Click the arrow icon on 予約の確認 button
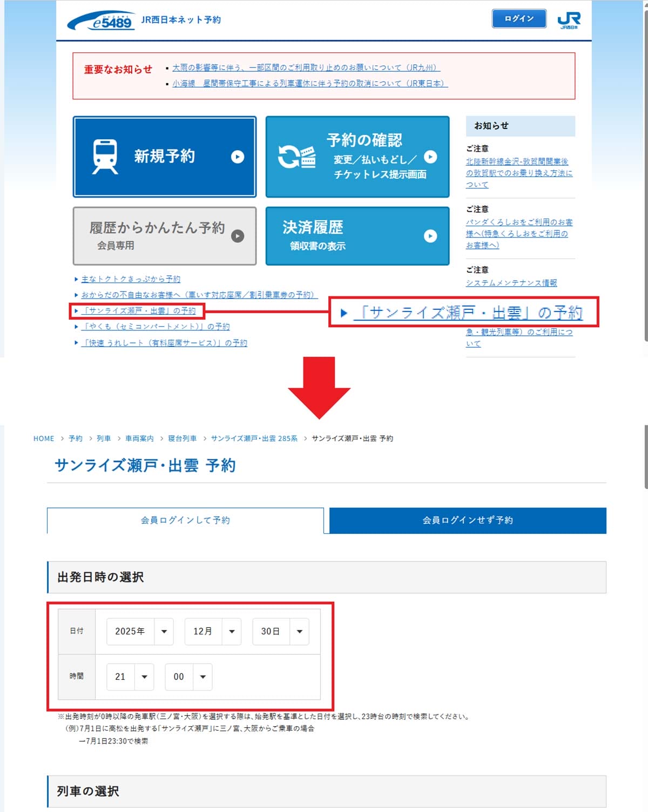Screen dimensions: 648x812 tap(430, 157)
